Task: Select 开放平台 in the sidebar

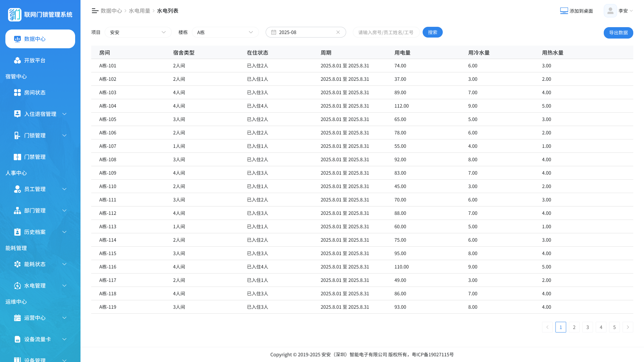Action: 40,60
